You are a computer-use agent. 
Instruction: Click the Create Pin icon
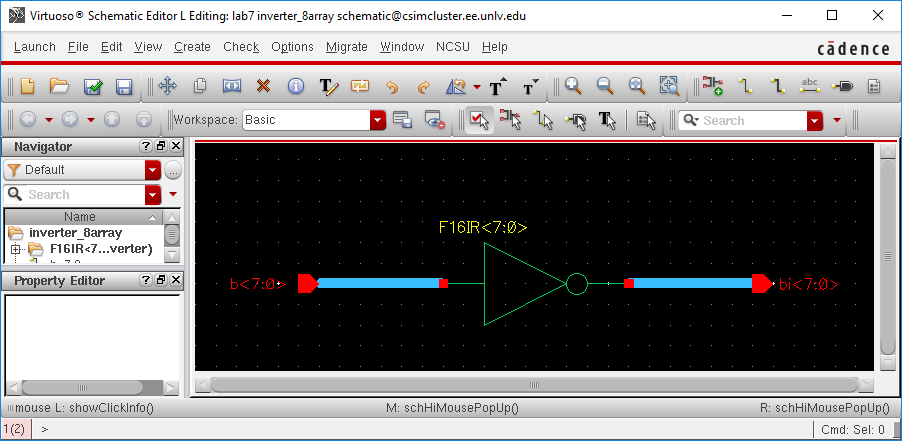click(843, 87)
